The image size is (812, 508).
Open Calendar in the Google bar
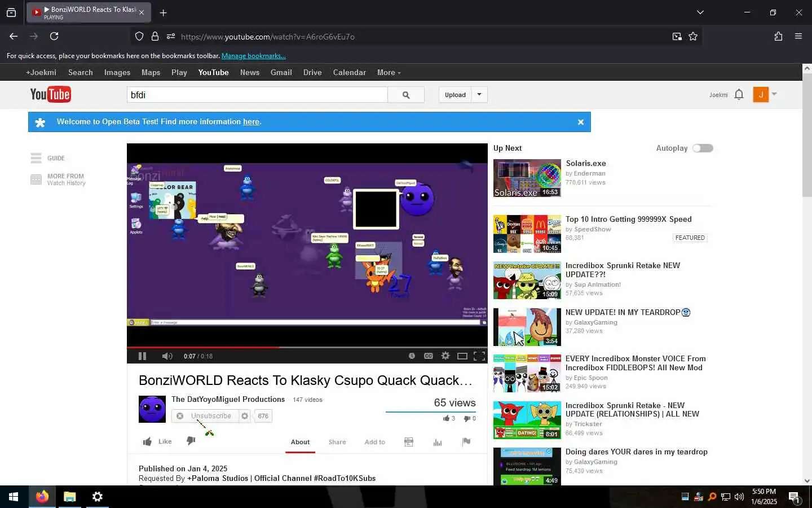pyautogui.click(x=349, y=72)
